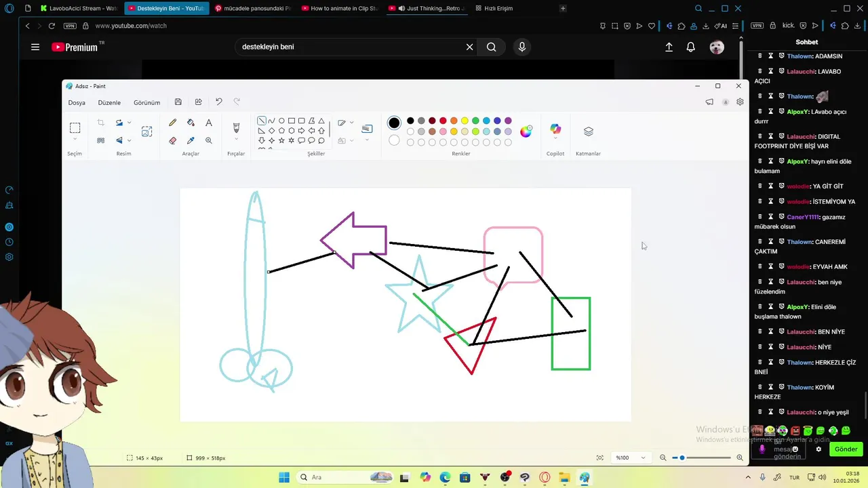Viewport: 868px width, 488px height.
Task: Open the Görünüm menu
Action: (x=147, y=102)
